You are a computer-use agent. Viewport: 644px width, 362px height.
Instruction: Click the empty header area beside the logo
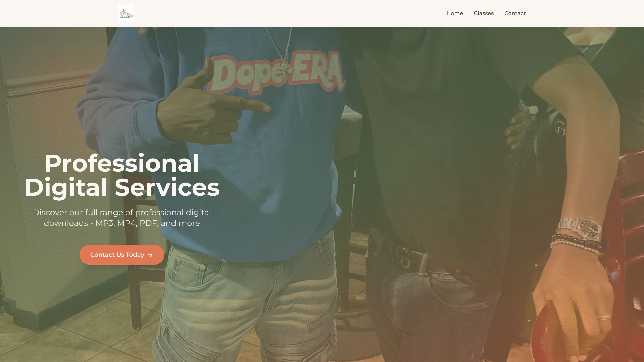click(287, 13)
